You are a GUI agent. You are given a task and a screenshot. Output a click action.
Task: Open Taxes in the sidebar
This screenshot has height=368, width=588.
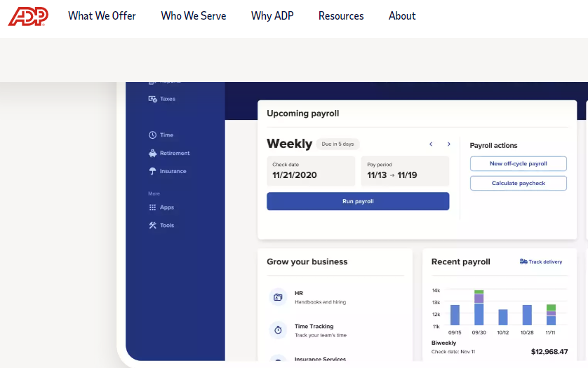click(x=168, y=99)
